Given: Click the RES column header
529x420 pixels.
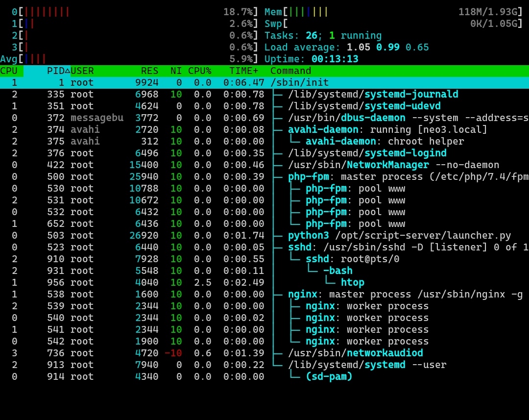Looking at the screenshot, I should click(x=149, y=71).
